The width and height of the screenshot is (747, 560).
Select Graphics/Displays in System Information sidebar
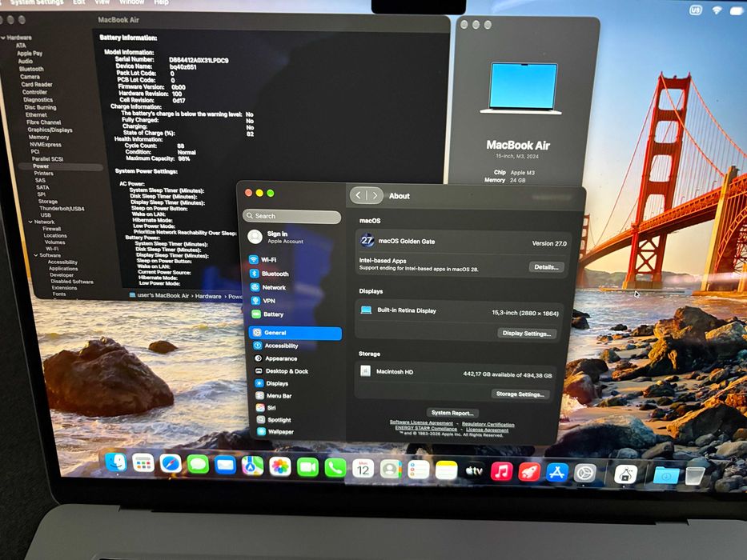(x=50, y=130)
